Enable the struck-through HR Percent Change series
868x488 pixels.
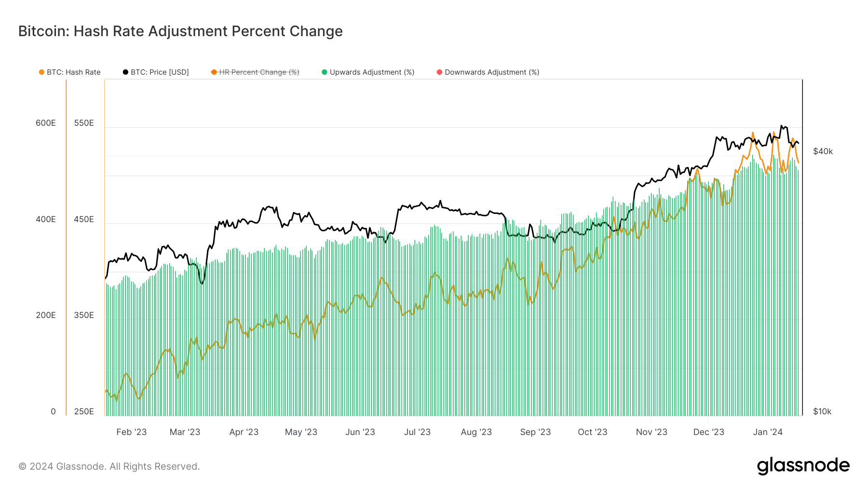259,72
